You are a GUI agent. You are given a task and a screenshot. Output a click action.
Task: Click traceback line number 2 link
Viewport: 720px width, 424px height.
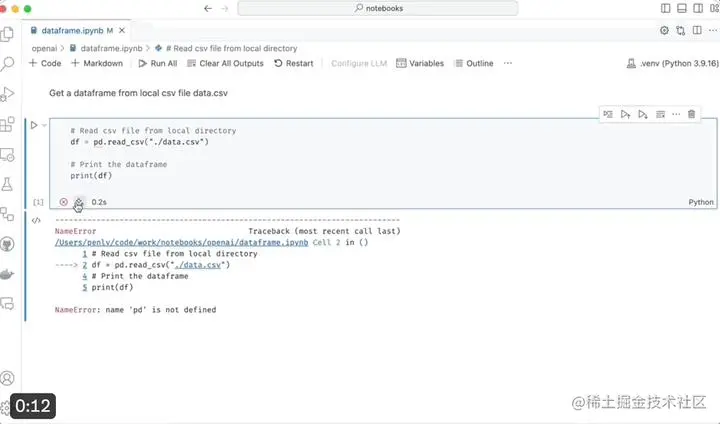pyautogui.click(x=84, y=265)
